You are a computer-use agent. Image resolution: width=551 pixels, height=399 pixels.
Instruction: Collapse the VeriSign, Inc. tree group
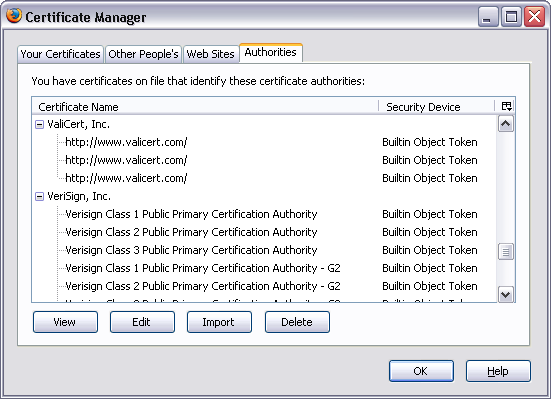[x=39, y=197]
